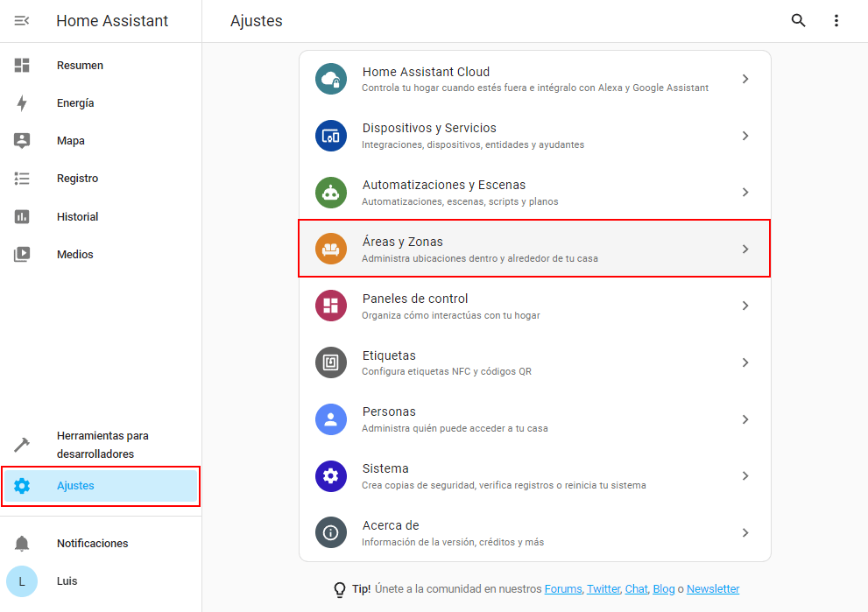Open the three-dot overflow menu

(x=836, y=21)
